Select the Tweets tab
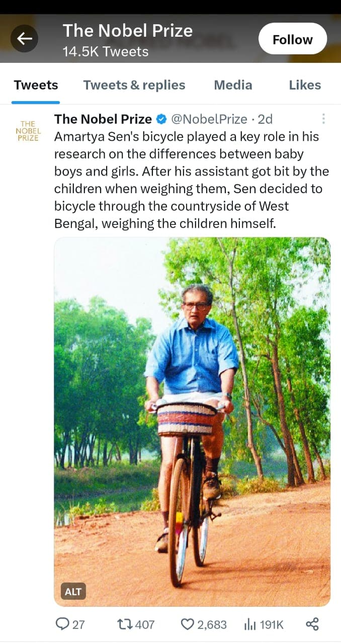The image size is (341, 644). pyautogui.click(x=36, y=86)
